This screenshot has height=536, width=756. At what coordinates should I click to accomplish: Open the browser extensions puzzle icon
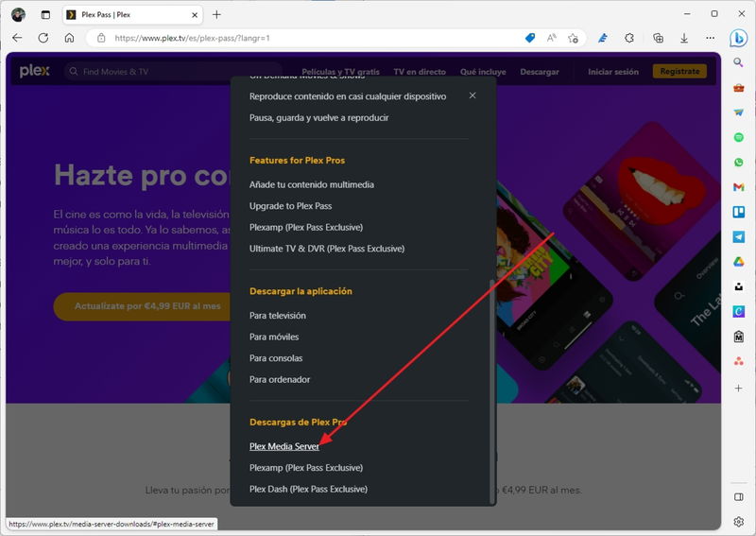pos(629,38)
